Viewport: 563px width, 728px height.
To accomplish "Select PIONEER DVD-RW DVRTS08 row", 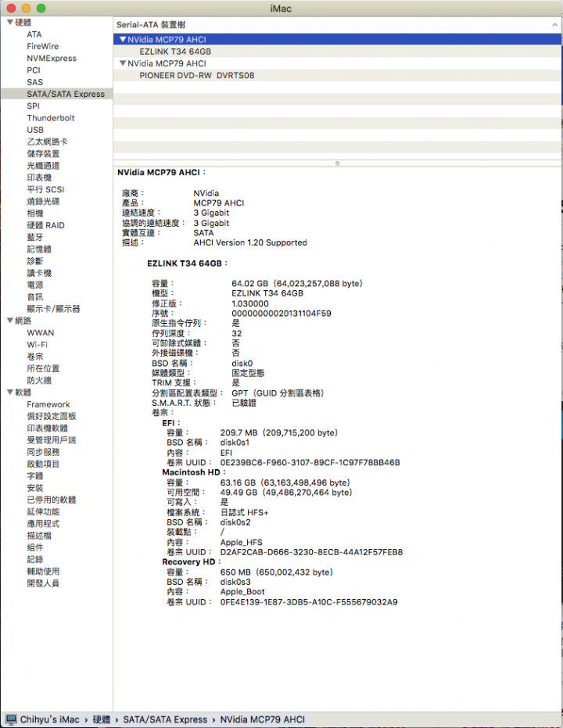I will click(x=337, y=75).
